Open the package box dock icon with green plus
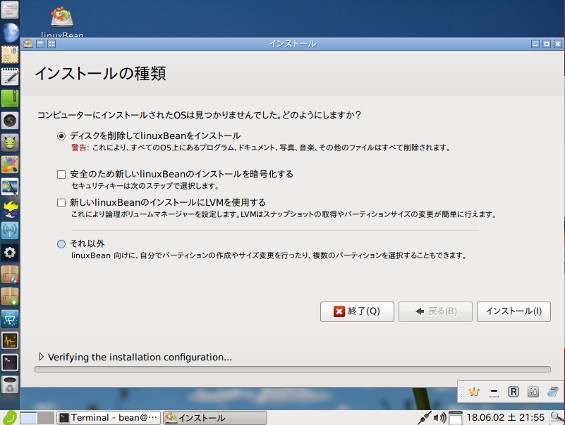 point(10,297)
